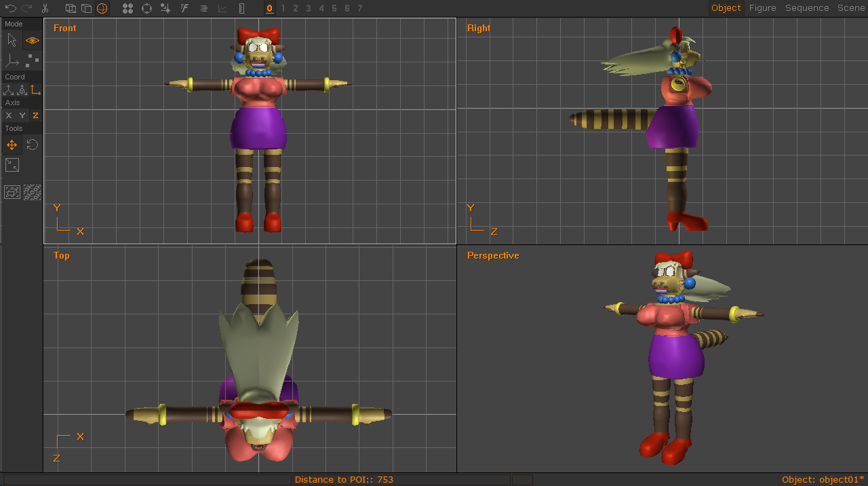Viewport: 868px width, 486px height.
Task: Click the frame selected view icon
Action: [12, 192]
